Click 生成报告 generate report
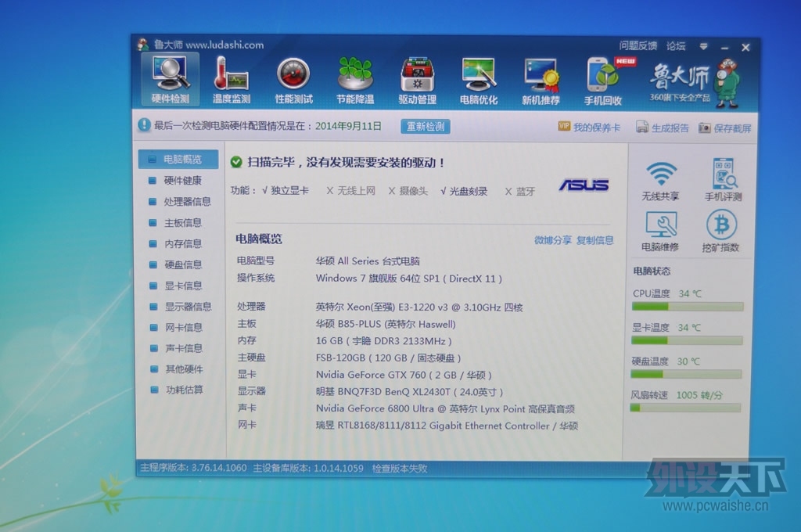The height and width of the screenshot is (532, 801). (x=663, y=128)
